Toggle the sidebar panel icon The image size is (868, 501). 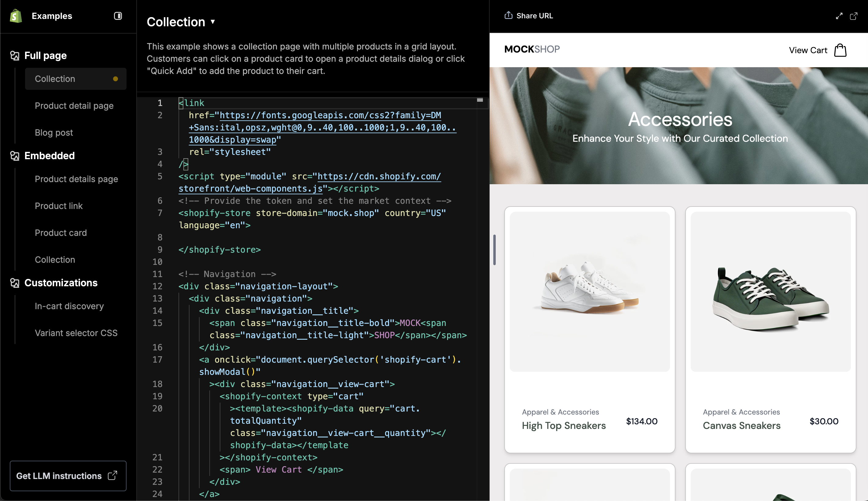(118, 16)
